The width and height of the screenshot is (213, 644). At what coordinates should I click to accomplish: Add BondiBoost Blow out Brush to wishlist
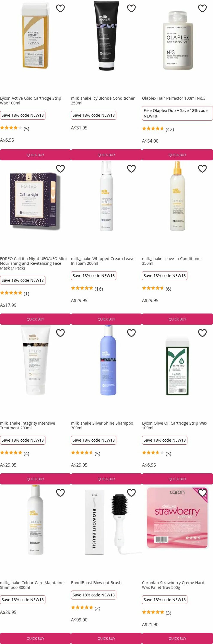131,493
